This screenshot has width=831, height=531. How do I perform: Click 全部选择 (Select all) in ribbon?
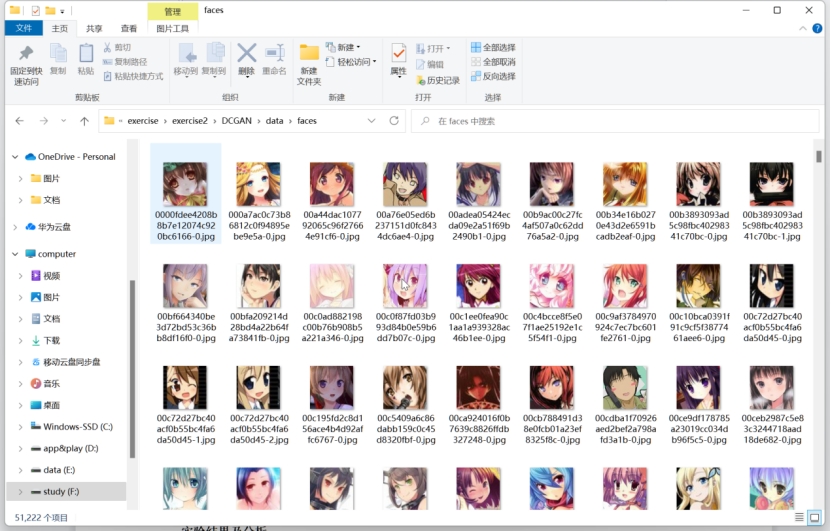pos(493,47)
